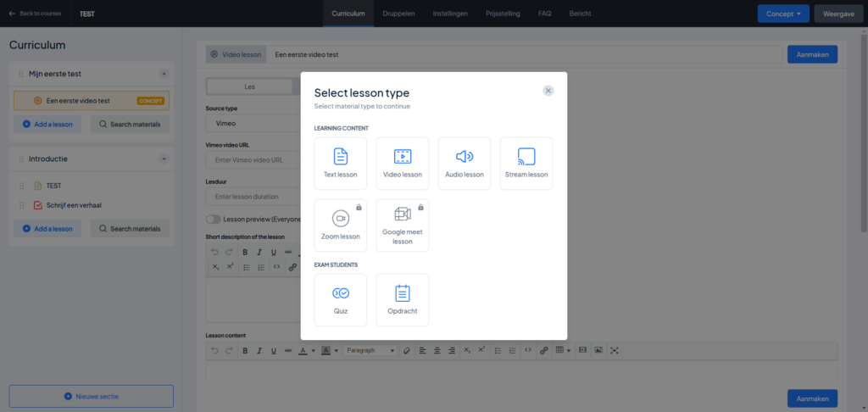Screen dimensions: 868x412
Task: Close the Select lesson type dialog
Action: (x=548, y=91)
